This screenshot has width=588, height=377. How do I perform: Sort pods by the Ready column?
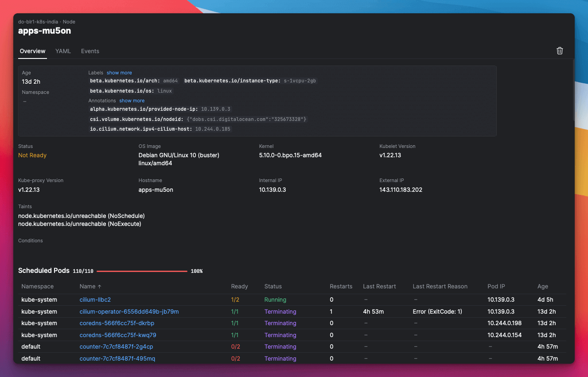pyautogui.click(x=240, y=286)
